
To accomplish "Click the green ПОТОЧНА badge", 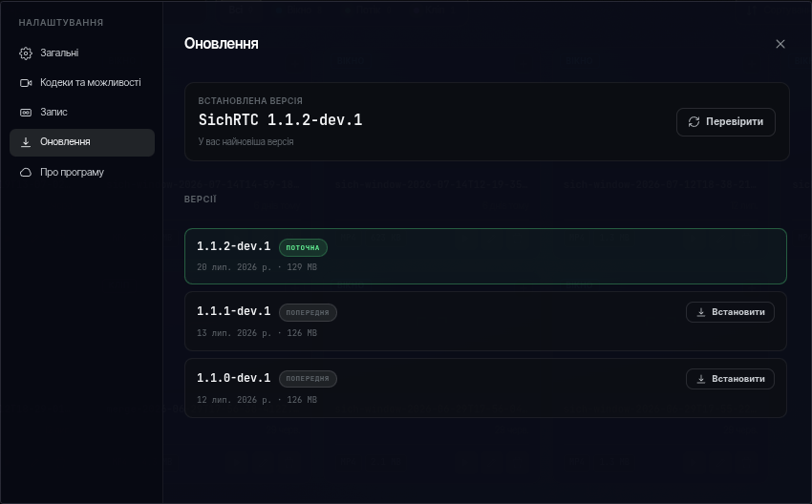I will click(x=303, y=248).
